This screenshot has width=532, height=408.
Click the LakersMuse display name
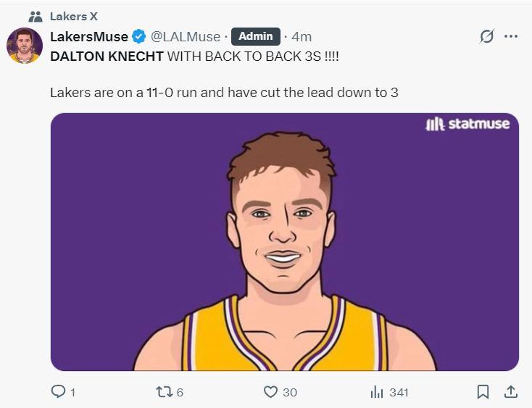click(x=89, y=36)
